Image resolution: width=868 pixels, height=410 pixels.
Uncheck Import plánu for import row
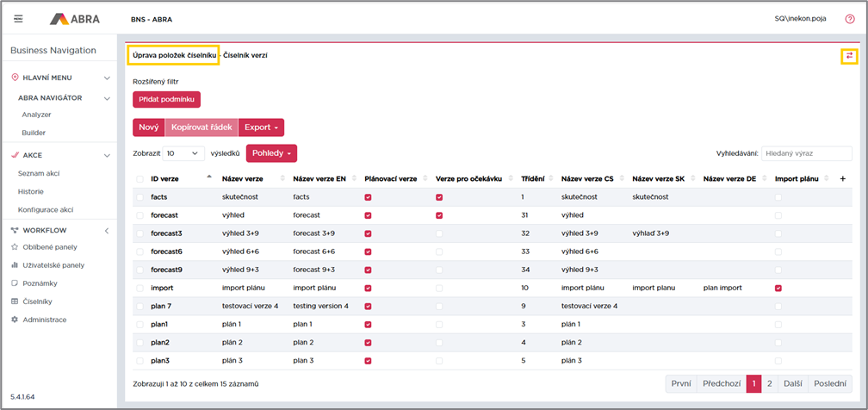coord(778,288)
